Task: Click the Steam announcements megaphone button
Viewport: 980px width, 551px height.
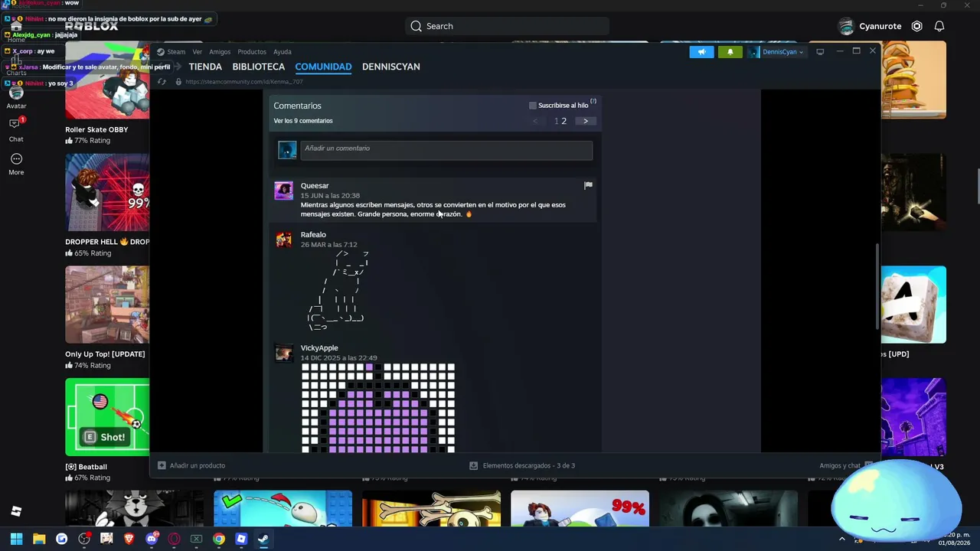Action: click(x=701, y=52)
